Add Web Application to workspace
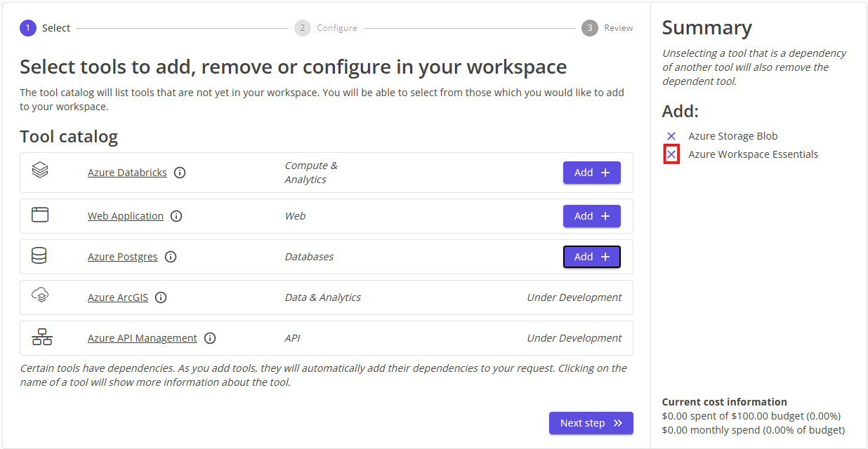This screenshot has height=449, width=868. 591,216
